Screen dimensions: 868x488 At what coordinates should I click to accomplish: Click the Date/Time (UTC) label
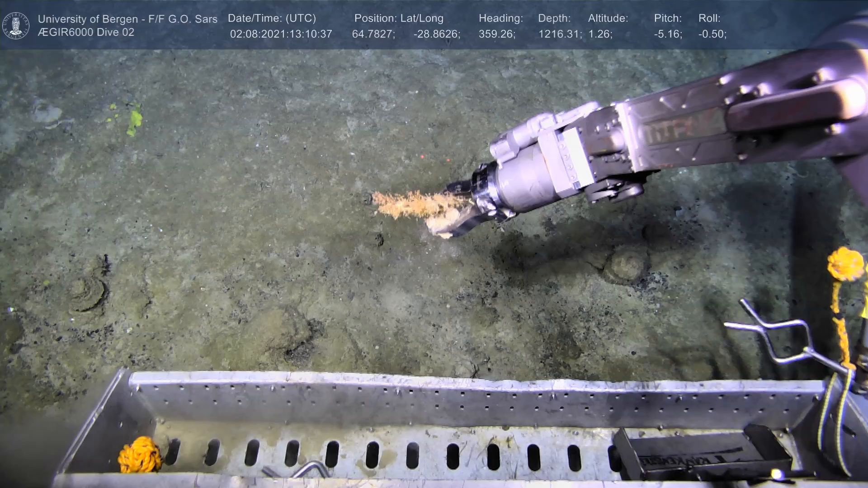click(x=272, y=18)
